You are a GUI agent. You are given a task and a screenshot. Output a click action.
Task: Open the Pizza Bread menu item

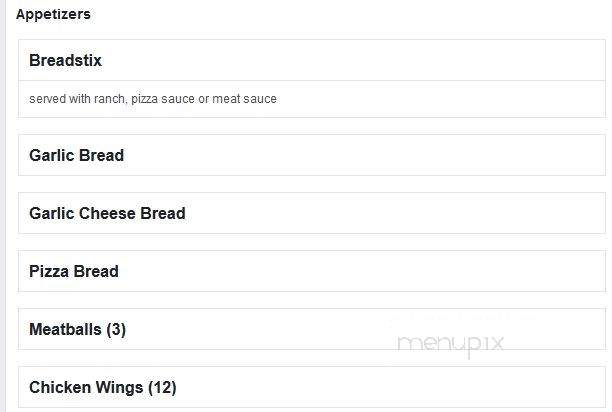[311, 271]
